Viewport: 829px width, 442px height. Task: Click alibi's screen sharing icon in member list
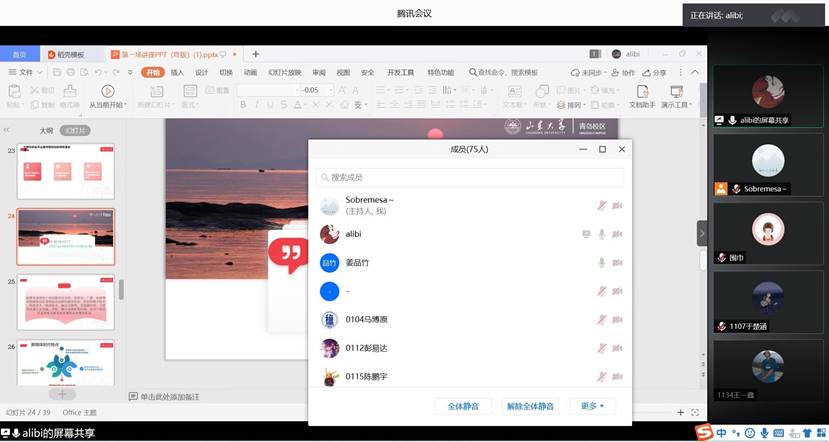pyautogui.click(x=587, y=234)
